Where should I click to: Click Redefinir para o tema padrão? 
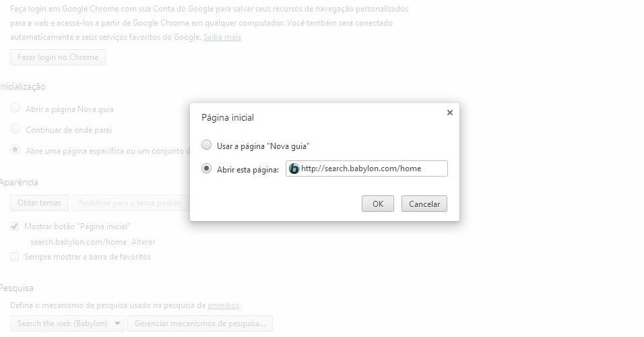pyautogui.click(x=130, y=203)
